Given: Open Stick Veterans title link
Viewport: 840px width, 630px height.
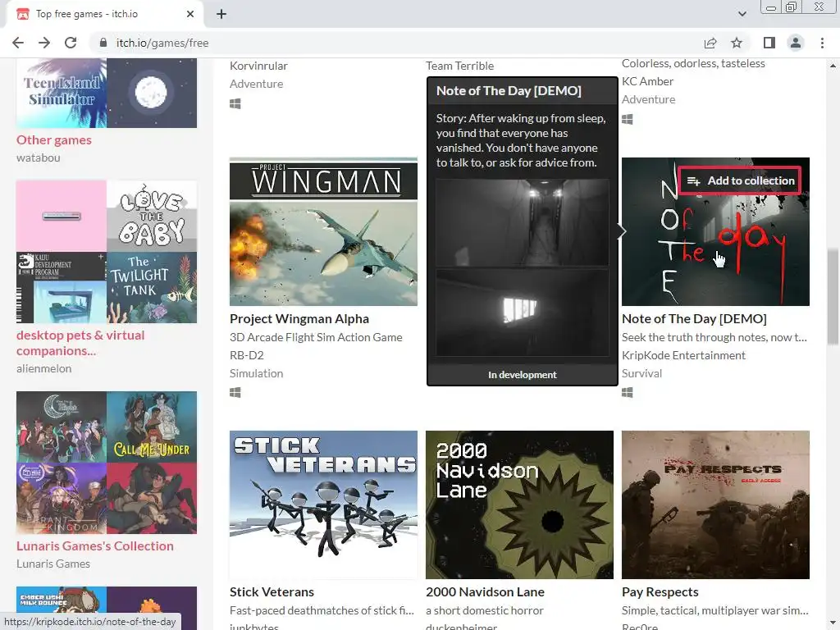Looking at the screenshot, I should [x=272, y=592].
